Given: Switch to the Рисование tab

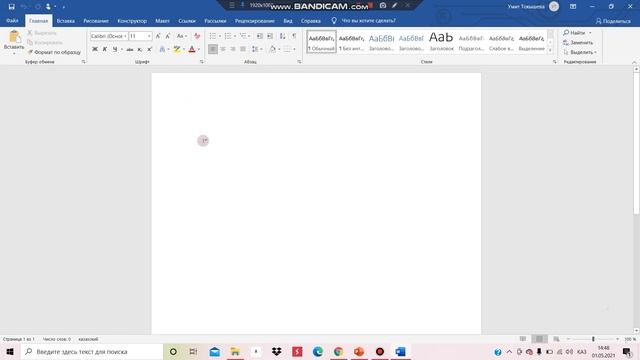Looking at the screenshot, I should (x=96, y=21).
